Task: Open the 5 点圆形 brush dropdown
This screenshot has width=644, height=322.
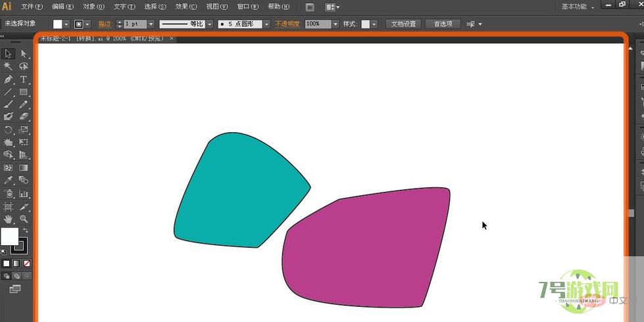Action: (266, 24)
